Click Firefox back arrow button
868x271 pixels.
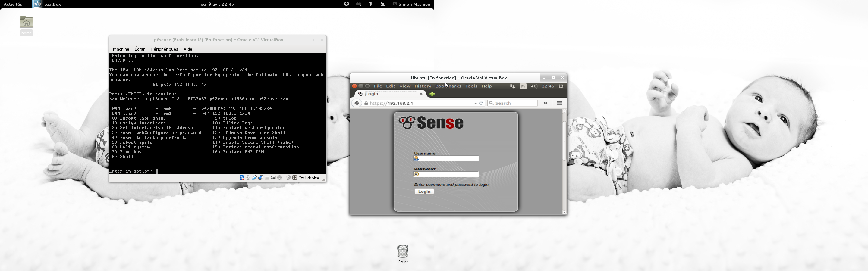tap(357, 103)
